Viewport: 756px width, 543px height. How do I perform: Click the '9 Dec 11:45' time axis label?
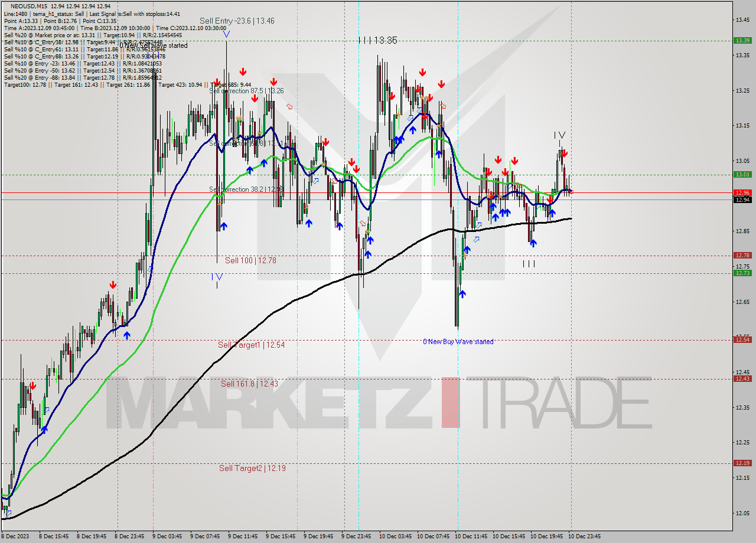243,537
